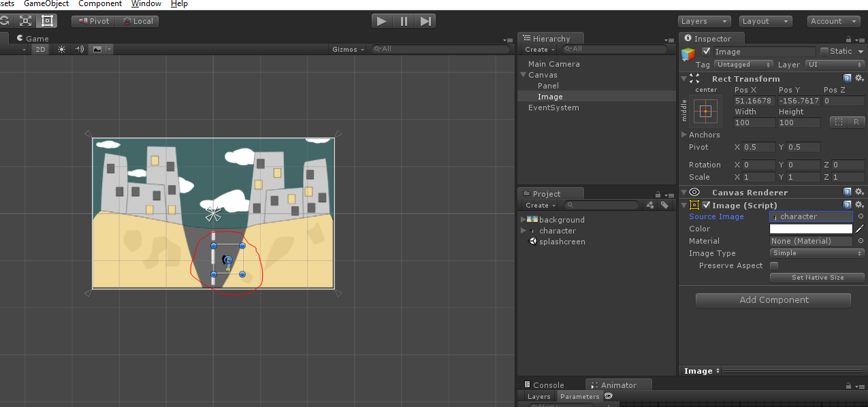Image resolution: width=868 pixels, height=407 pixels.
Task: Activate the Rect tool
Action: [x=46, y=20]
